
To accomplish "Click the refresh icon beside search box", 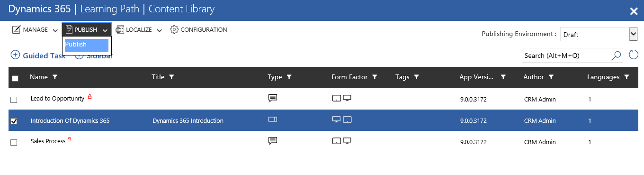I will pyautogui.click(x=633, y=55).
